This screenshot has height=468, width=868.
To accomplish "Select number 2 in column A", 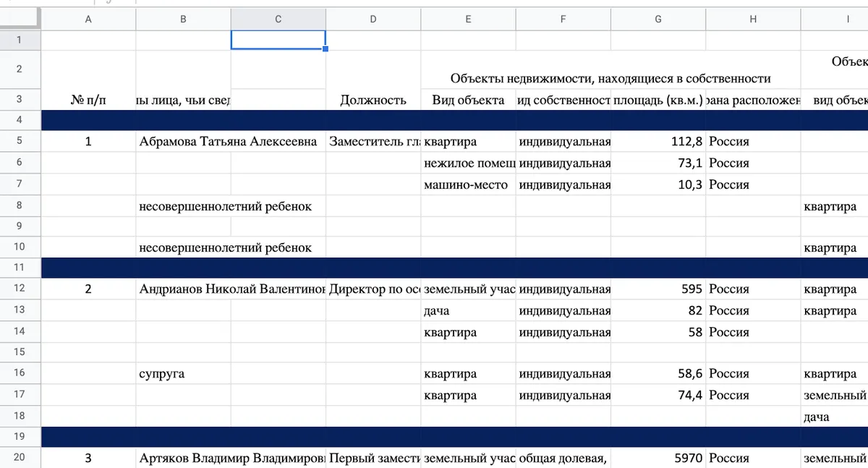I will coord(88,289).
